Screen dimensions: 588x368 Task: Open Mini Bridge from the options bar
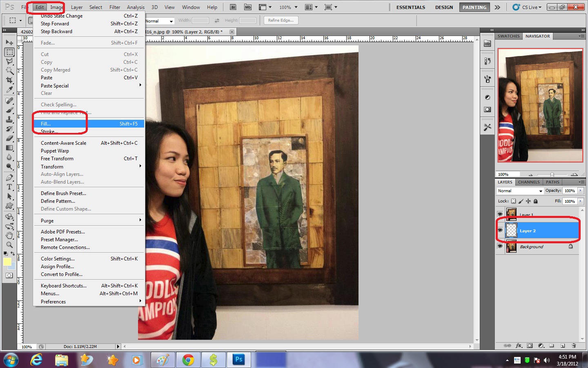(248, 7)
